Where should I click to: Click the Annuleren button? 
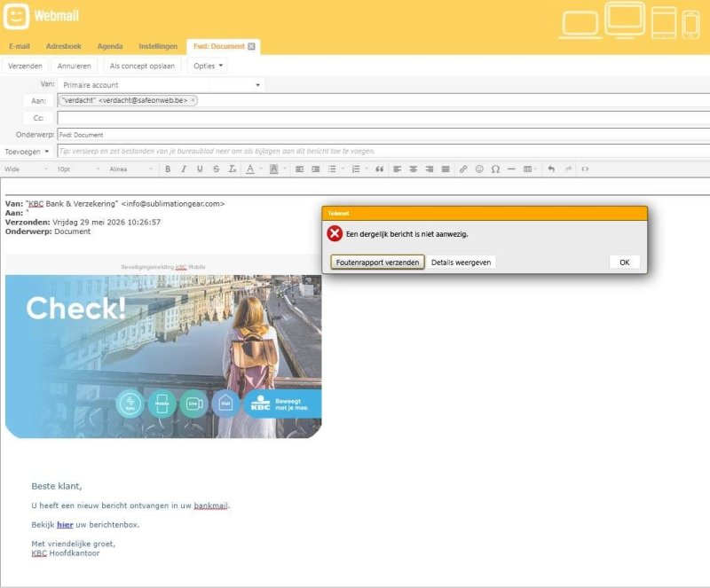[x=75, y=67]
